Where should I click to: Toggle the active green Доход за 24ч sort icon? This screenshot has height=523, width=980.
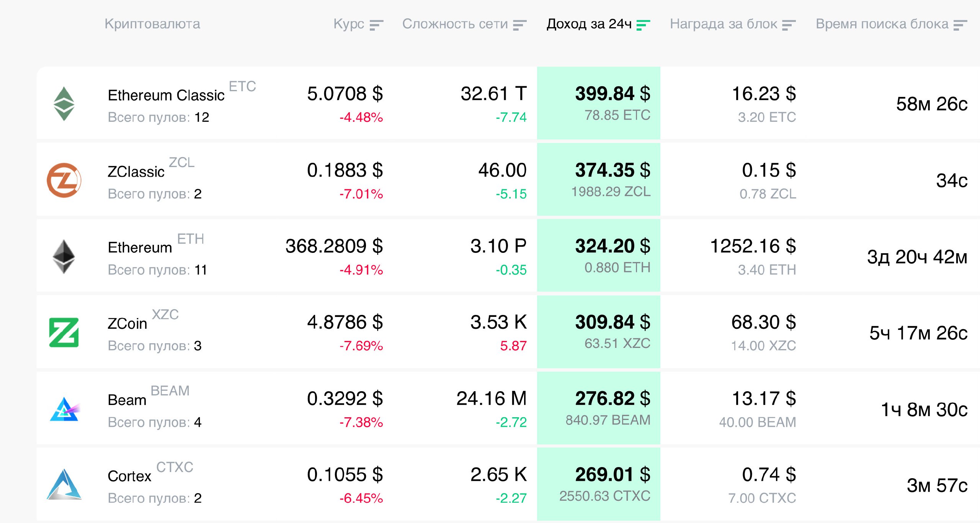point(643,25)
